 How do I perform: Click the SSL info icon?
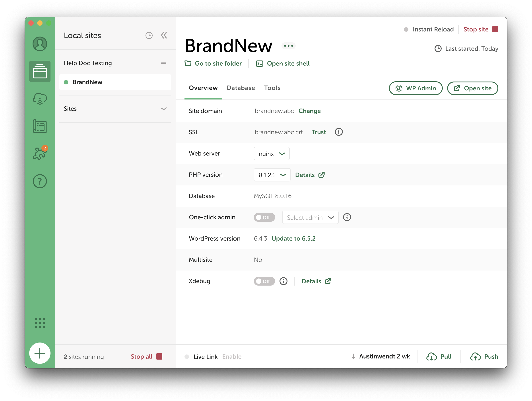pyautogui.click(x=339, y=132)
